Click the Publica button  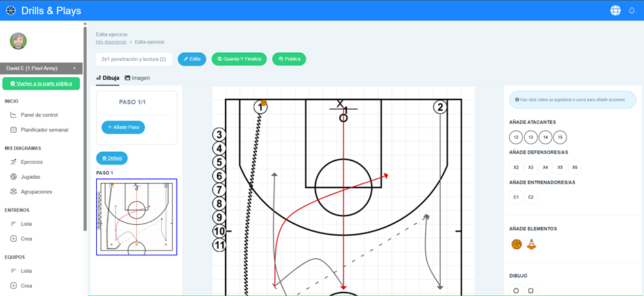coord(289,59)
